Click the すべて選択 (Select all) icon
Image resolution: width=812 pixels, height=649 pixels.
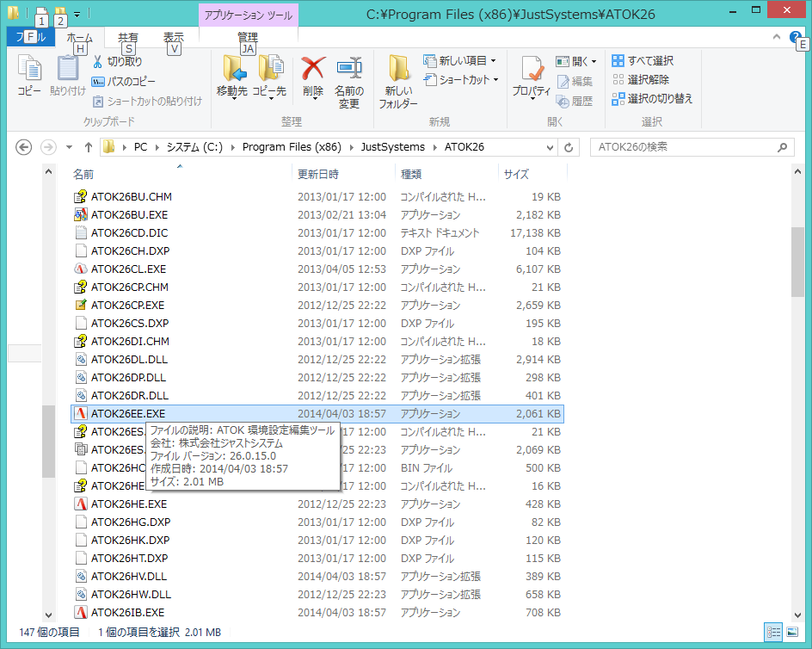[647, 60]
